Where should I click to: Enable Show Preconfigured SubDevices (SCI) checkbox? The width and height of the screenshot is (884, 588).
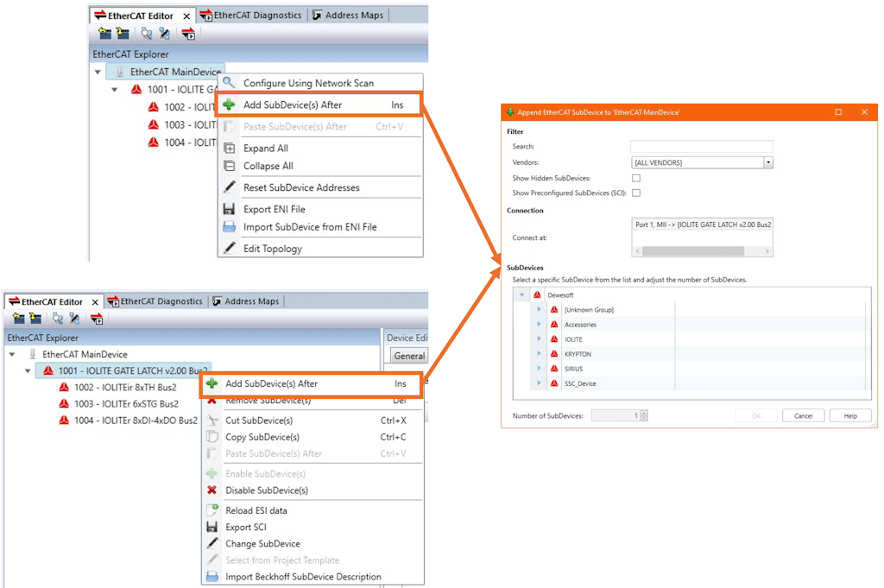pos(636,193)
